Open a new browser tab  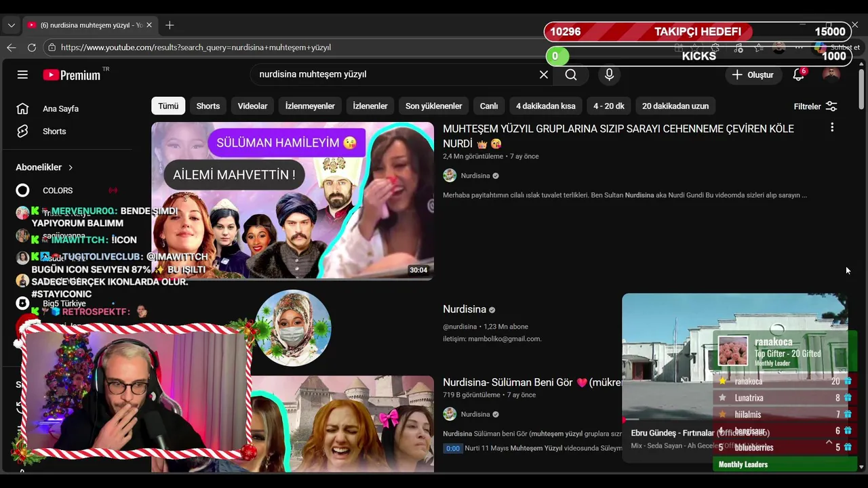[x=170, y=25]
